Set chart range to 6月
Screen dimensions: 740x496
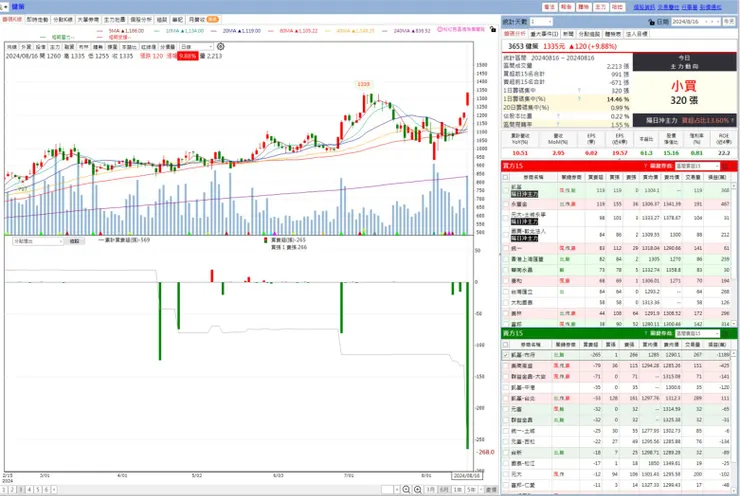coord(444,490)
